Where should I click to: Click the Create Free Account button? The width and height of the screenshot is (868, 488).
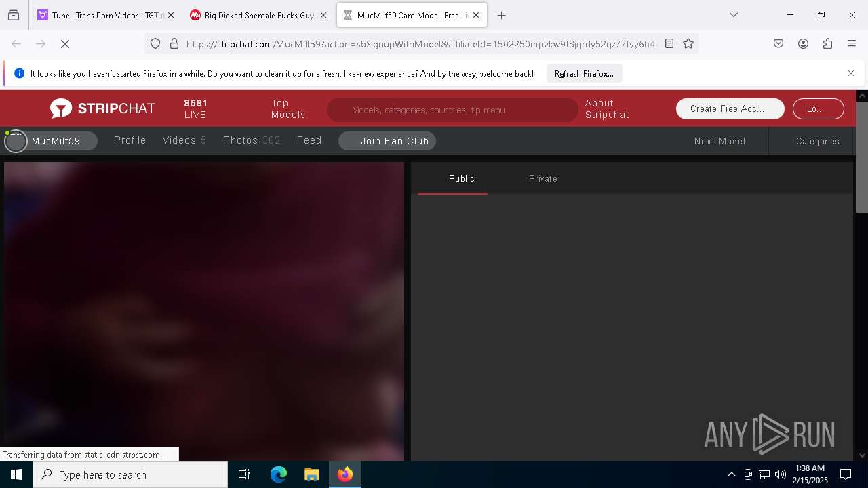coord(730,108)
